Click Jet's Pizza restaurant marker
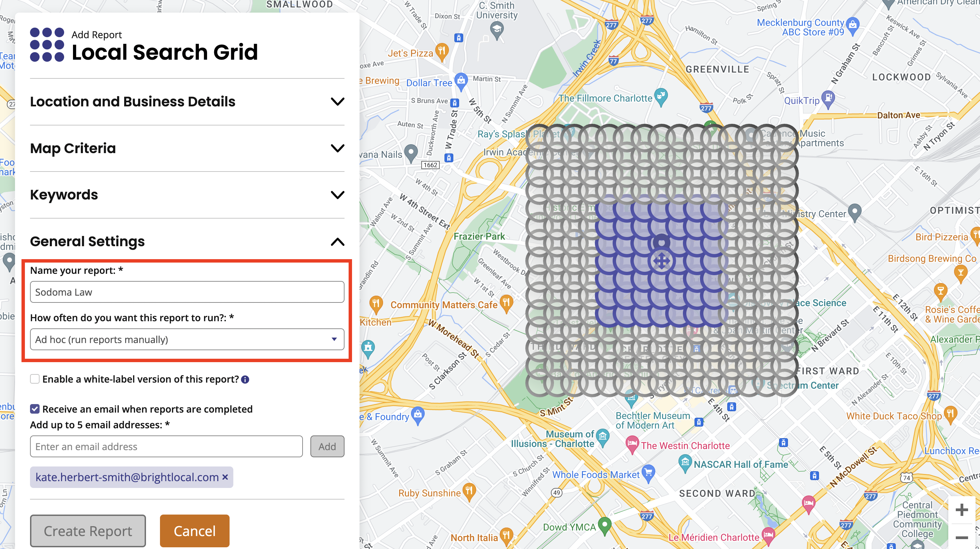Screen dimensions: 980x549 (442, 52)
